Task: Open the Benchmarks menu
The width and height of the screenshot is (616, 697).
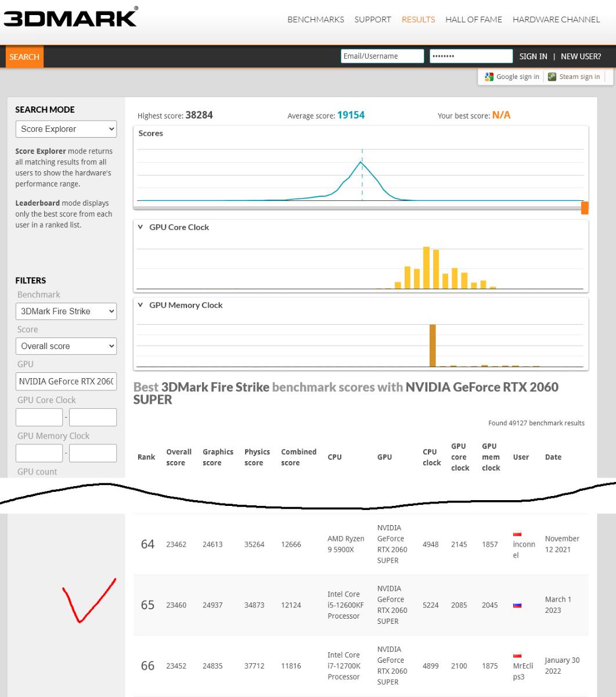Action: 316,19
